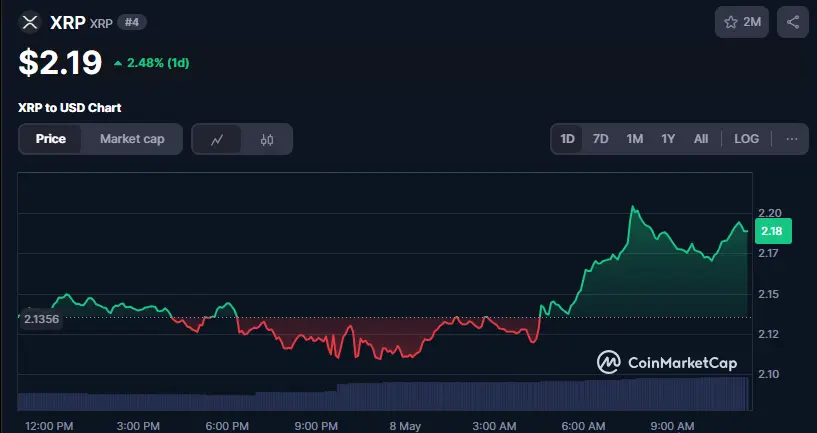Image resolution: width=817 pixels, height=433 pixels.
Task: Select the Market cap tab
Action: point(132,139)
